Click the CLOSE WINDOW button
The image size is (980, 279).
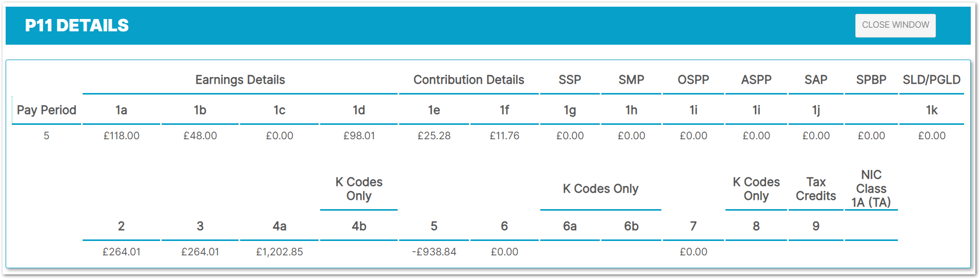click(x=895, y=25)
